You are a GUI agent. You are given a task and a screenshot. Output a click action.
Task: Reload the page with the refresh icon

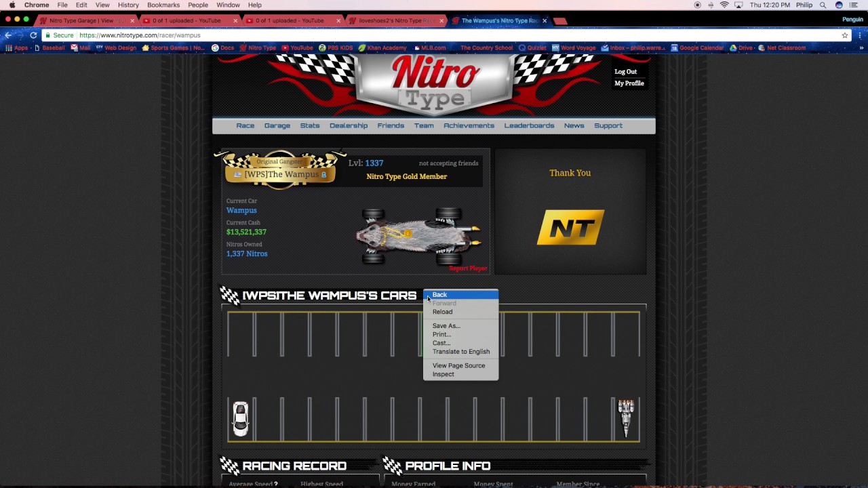pyautogui.click(x=33, y=35)
